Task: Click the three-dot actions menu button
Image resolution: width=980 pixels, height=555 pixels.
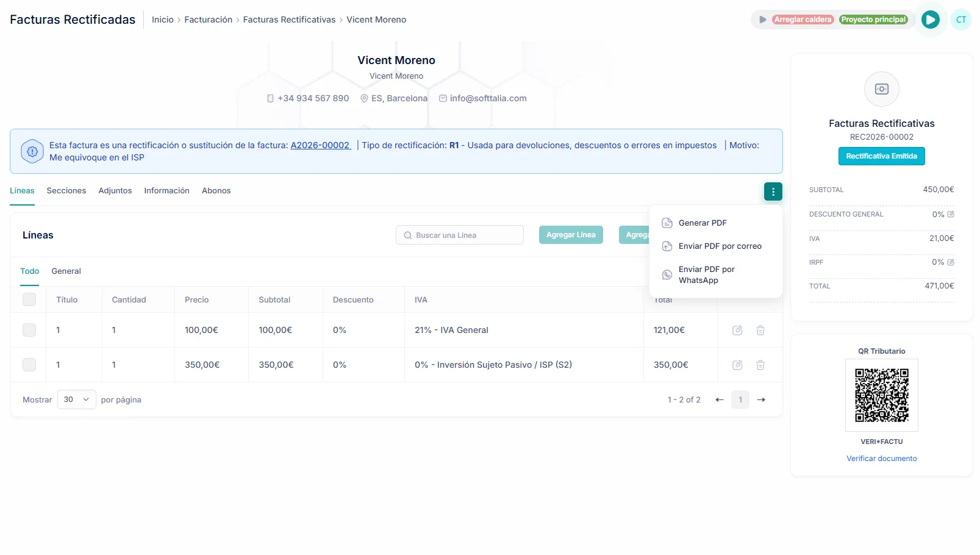Action: pos(773,192)
